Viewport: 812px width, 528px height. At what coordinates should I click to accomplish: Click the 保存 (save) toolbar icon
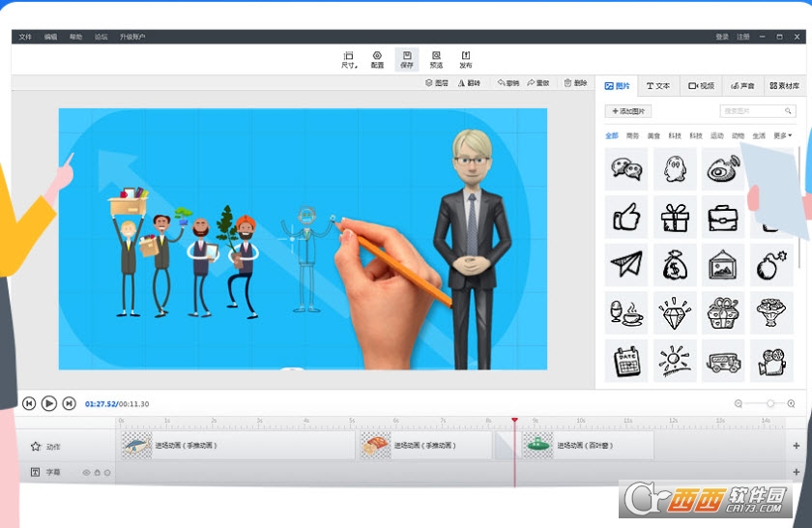click(407, 59)
